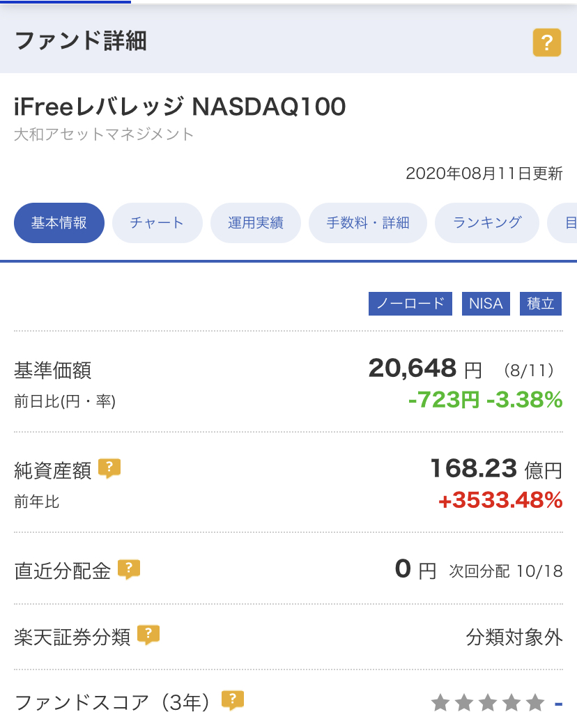Click the fund name iFreeレバレッジ NASDAQ100
Image resolution: width=577 pixels, height=728 pixels.
180,107
